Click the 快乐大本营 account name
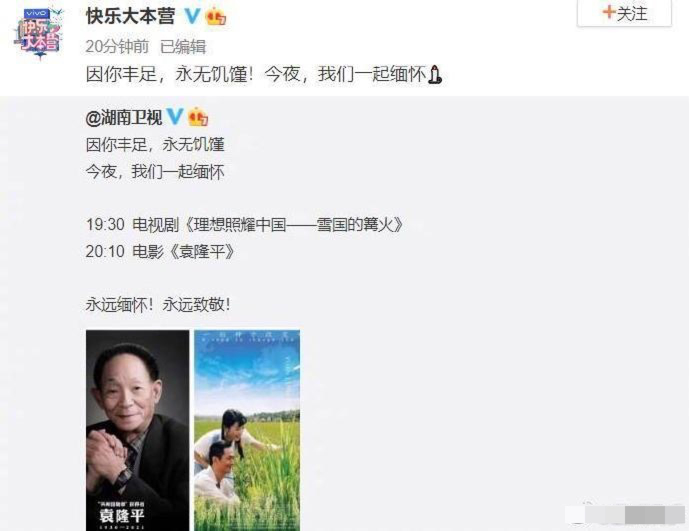Screen dimensions: 690x531 point(130,16)
